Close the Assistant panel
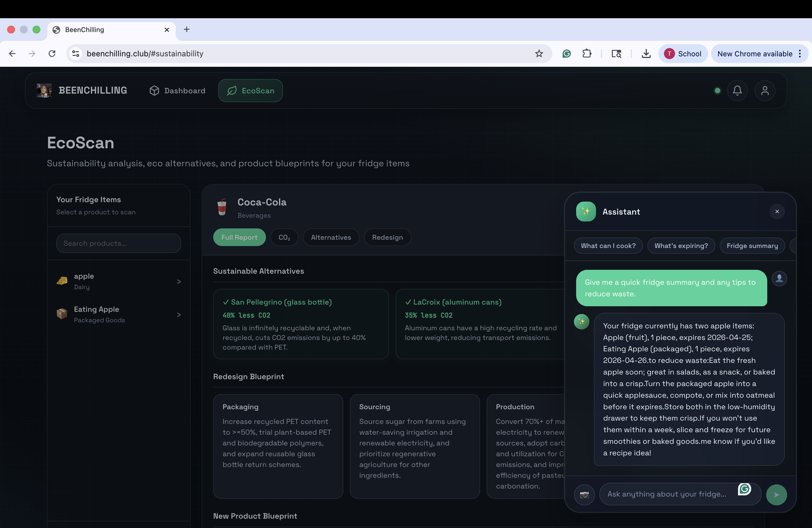This screenshot has height=528, width=812. [x=777, y=212]
